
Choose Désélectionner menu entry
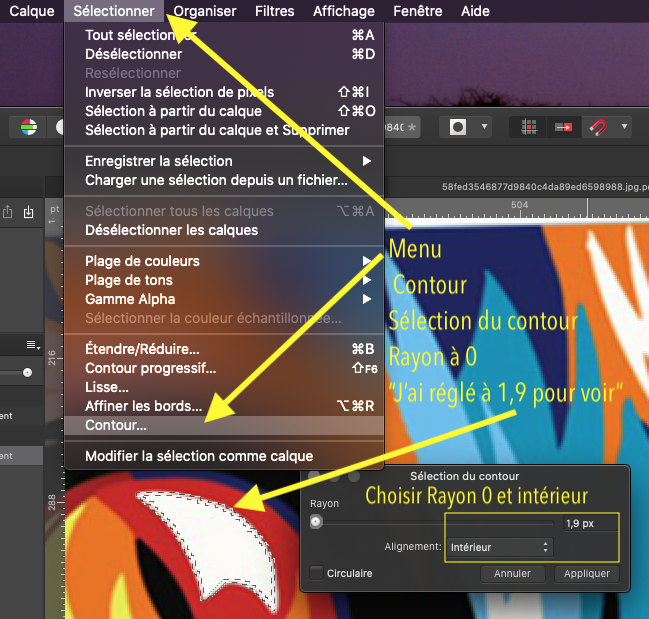click(x=224, y=54)
